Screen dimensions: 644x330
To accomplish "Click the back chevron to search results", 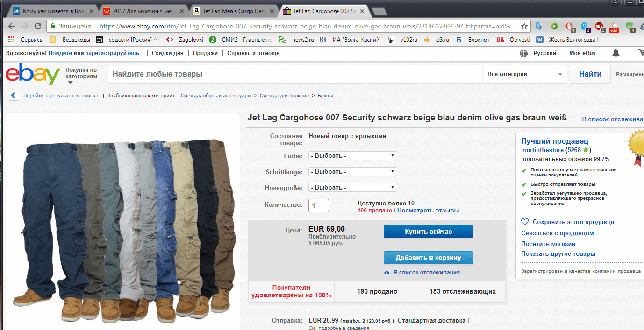I will click(14, 95).
